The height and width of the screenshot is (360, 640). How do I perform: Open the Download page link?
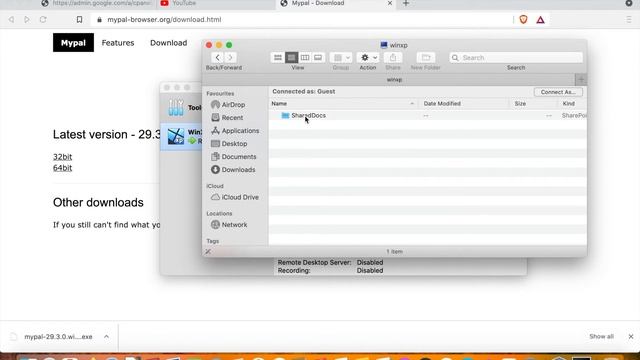(169, 43)
